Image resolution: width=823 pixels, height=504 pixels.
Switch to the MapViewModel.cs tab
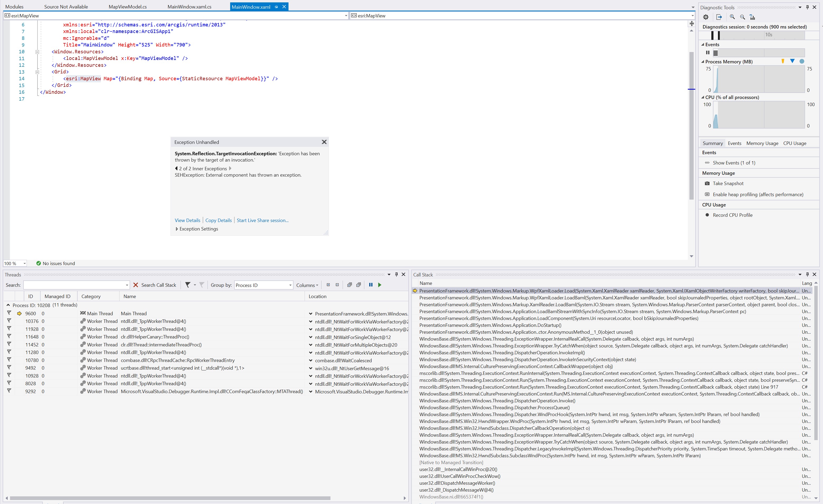[x=127, y=7]
